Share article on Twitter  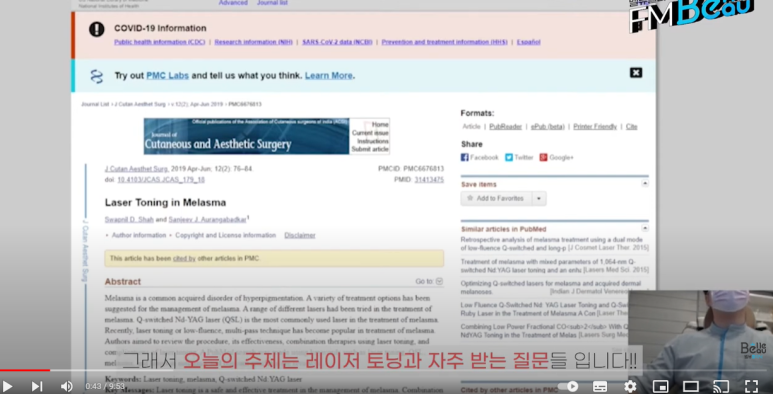point(519,157)
